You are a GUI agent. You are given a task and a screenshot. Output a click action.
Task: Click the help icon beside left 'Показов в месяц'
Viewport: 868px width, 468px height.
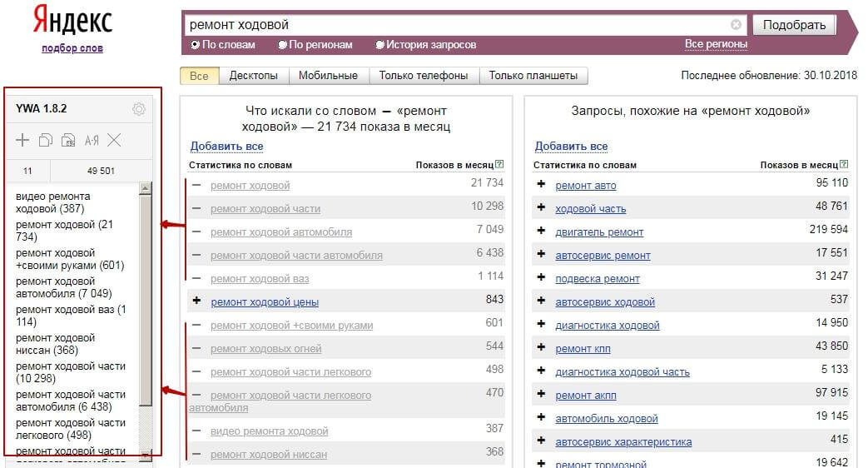pos(499,165)
